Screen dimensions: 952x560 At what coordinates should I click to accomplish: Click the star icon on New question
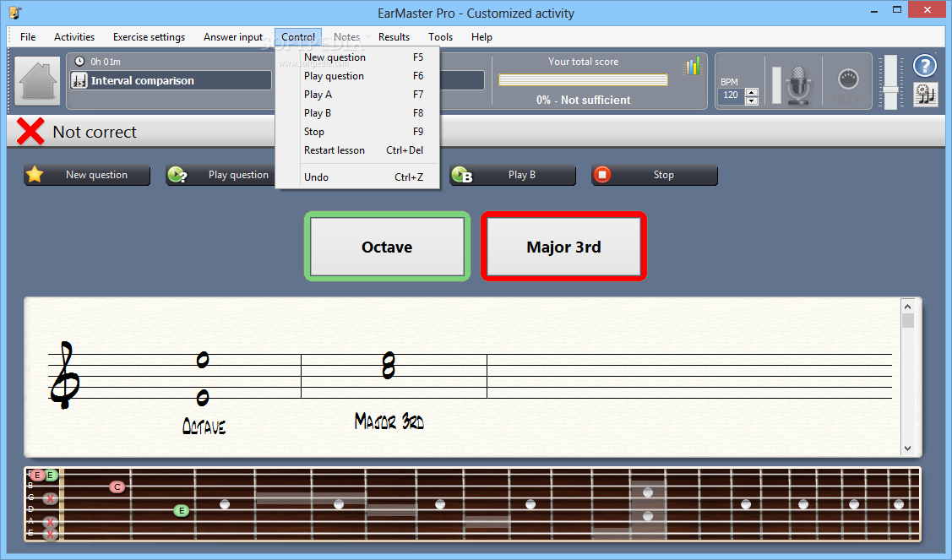[x=35, y=175]
